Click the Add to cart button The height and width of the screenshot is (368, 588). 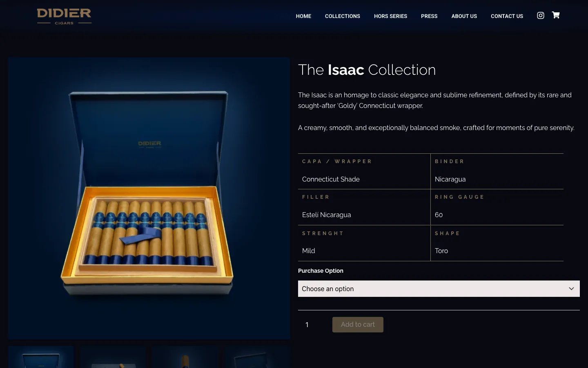(x=358, y=325)
